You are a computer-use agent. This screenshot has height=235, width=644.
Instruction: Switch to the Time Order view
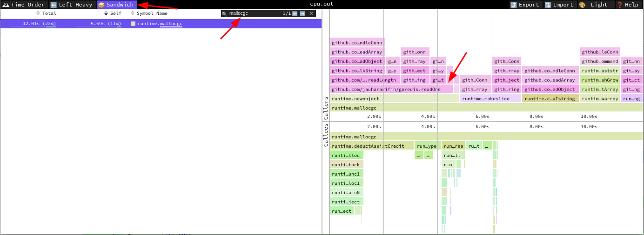24,5
